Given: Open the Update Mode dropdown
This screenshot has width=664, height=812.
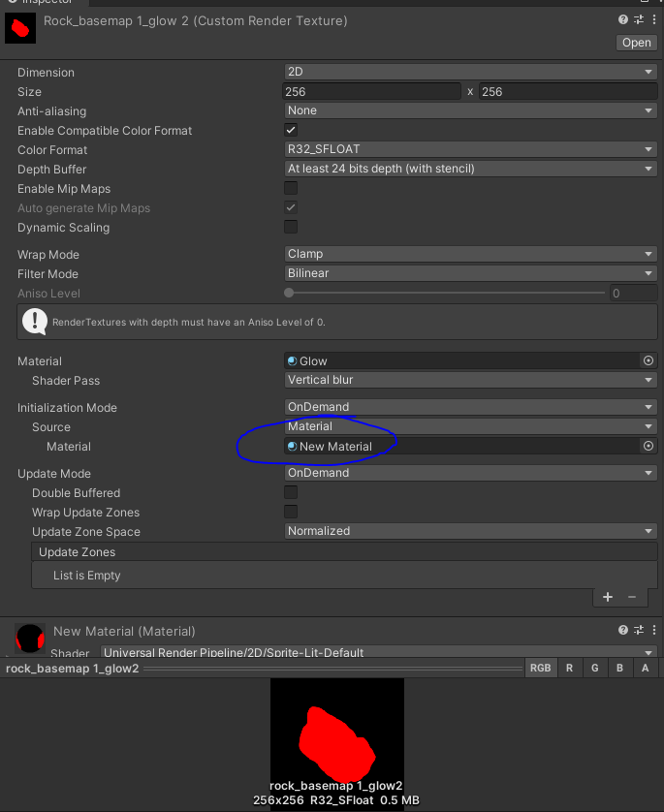Looking at the screenshot, I should [470, 473].
